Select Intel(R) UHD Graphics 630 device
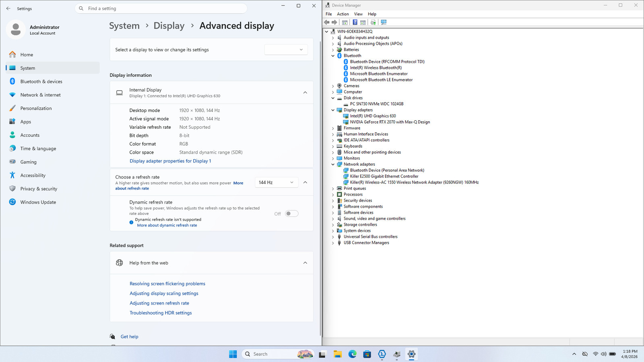Viewport: 644px width, 362px height. pos(373,116)
